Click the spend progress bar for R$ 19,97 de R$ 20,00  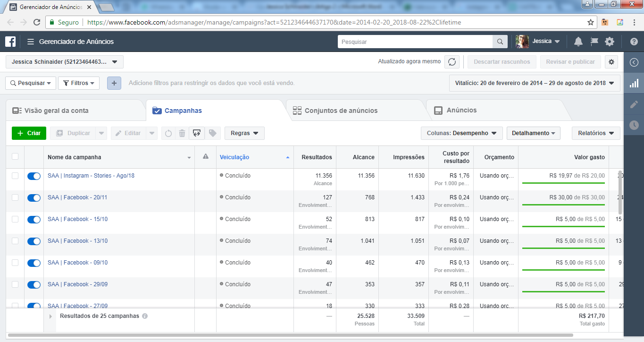tap(563, 183)
